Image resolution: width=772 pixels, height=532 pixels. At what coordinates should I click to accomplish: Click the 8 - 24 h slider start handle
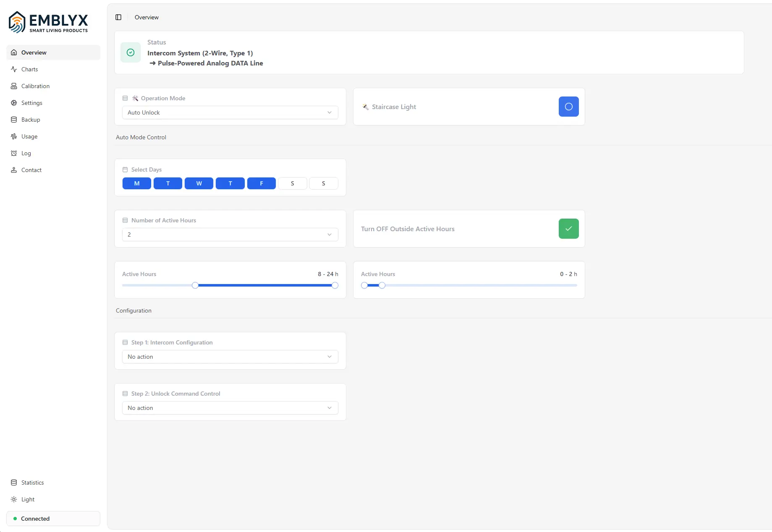click(195, 285)
